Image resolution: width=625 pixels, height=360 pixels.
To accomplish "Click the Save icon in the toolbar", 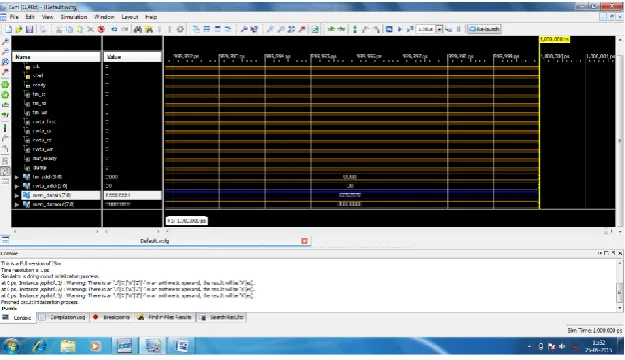I will pos(29,29).
